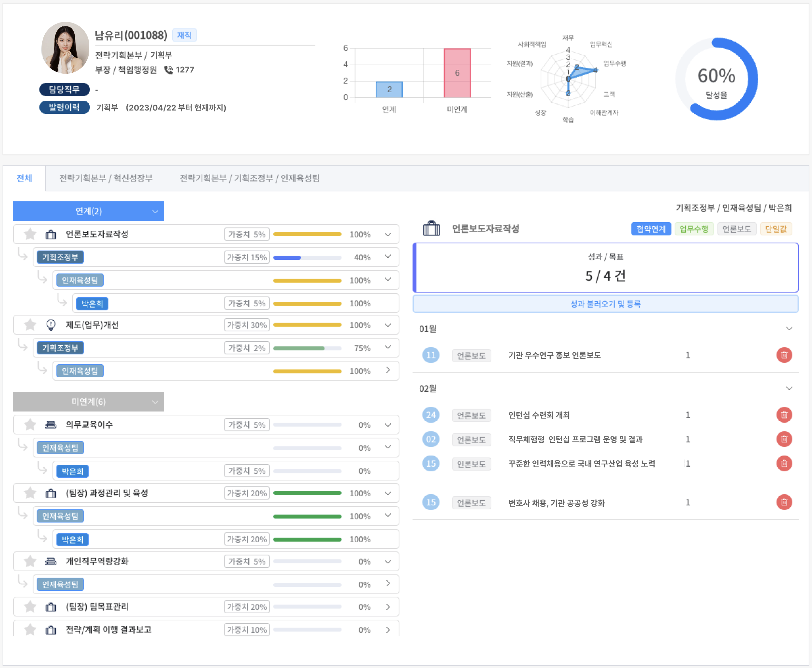Collapse the 연계(2) section dropdown

[x=155, y=211]
